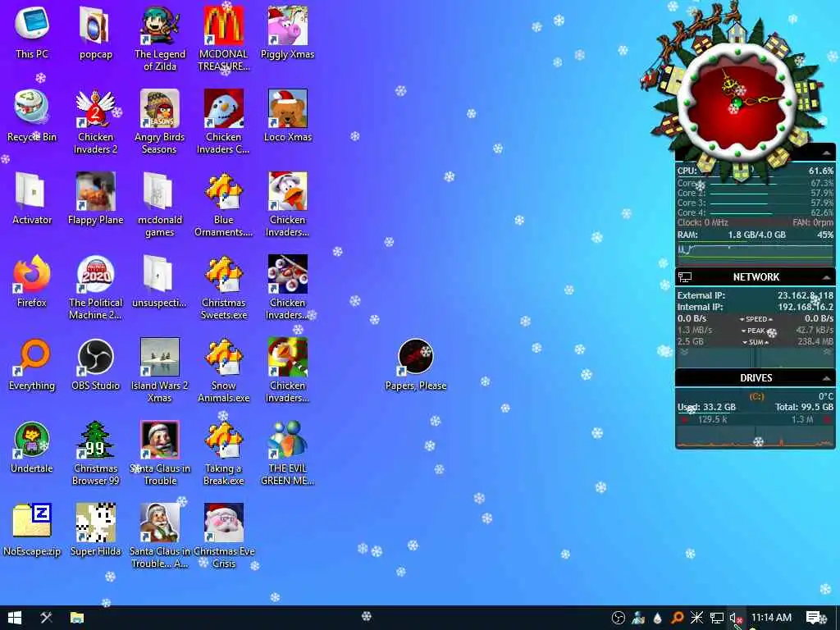
Task: Click the CPU 61.6% value
Action: coord(820,171)
